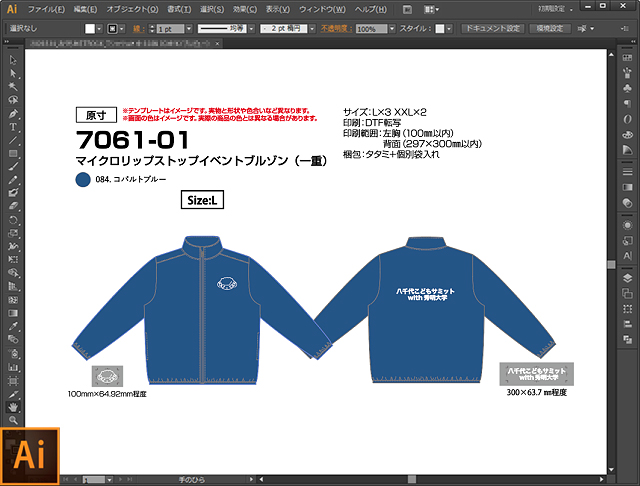640x486 pixels.
Task: Open the stroke weight dropdown
Action: click(x=189, y=29)
